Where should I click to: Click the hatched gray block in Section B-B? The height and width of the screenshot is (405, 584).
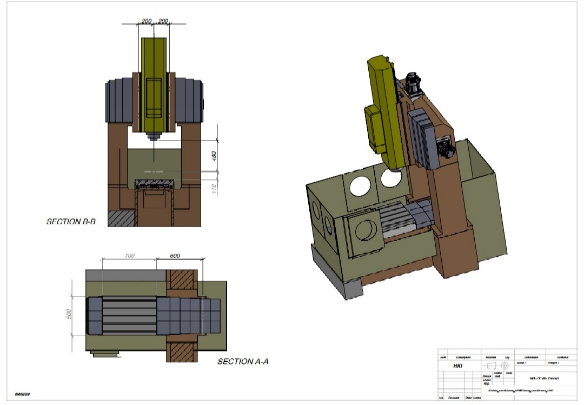[x=121, y=218]
